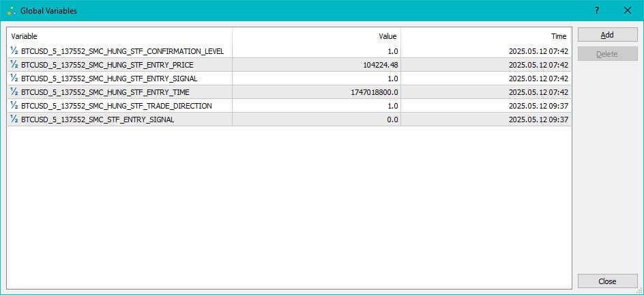
Task: Click the icon beside CONFIRMATION_LEVEL variable
Action: point(14,51)
